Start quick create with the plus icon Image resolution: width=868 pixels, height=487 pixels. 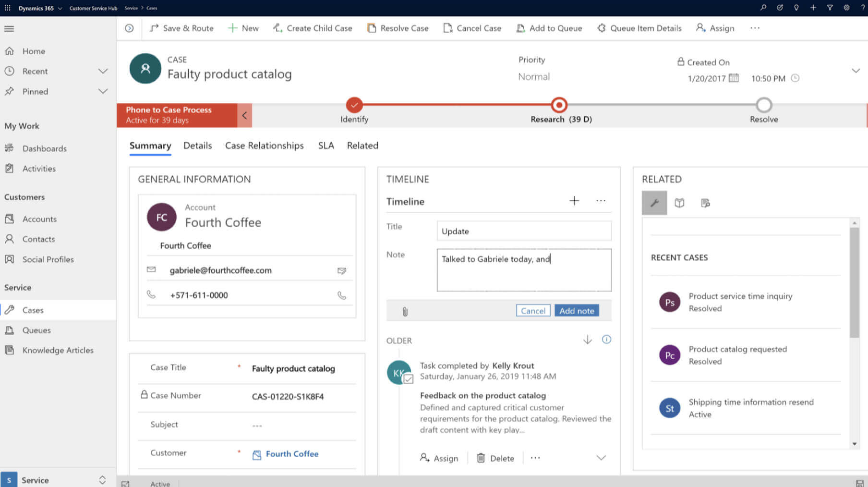[813, 8]
